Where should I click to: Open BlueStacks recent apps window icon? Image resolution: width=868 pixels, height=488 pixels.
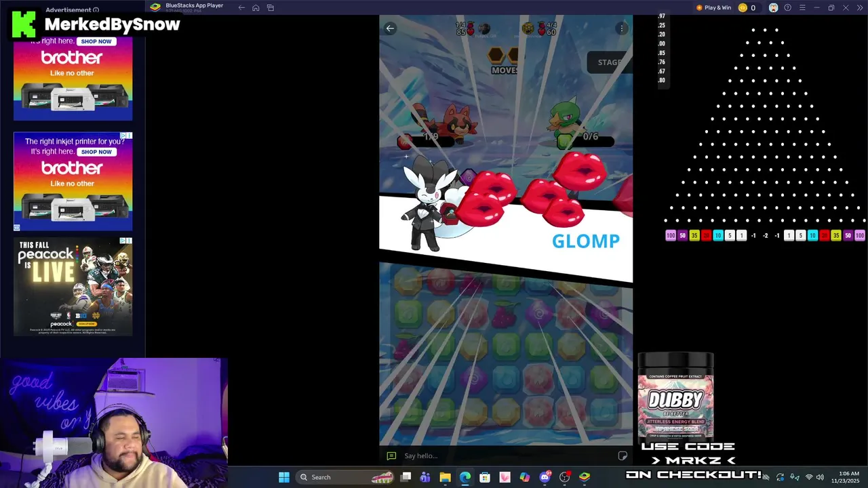coord(270,7)
